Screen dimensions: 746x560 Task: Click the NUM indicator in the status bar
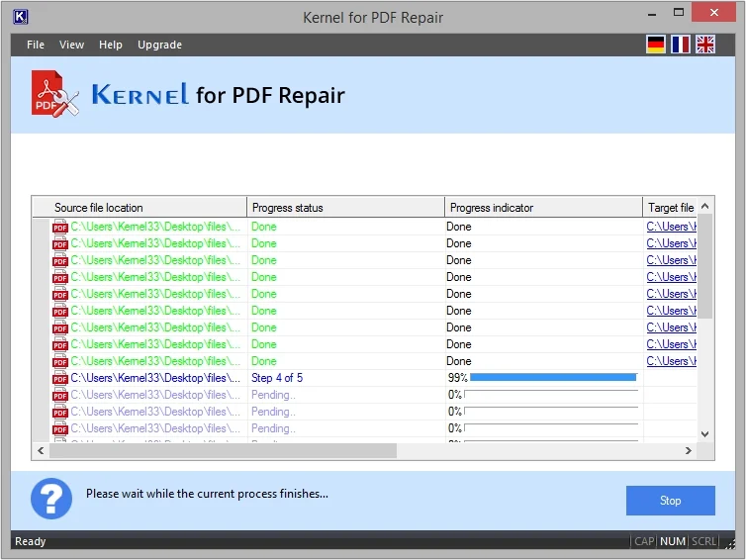coord(673,541)
